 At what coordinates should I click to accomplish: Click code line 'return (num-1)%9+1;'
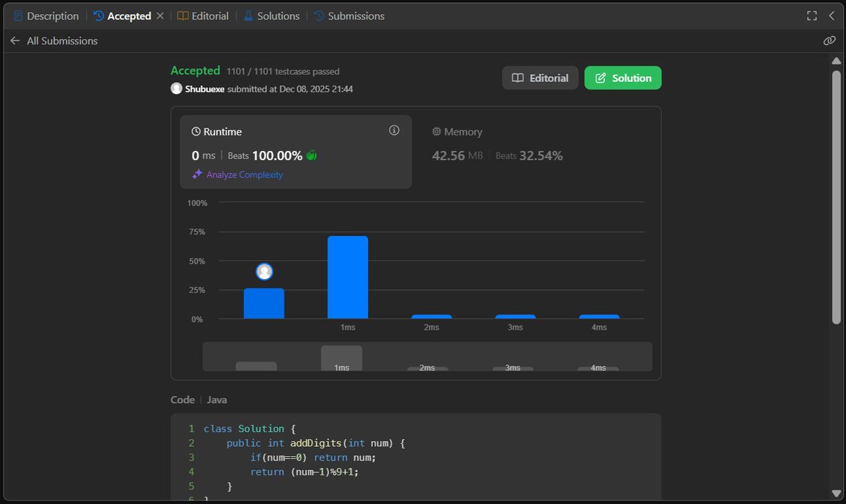305,472
